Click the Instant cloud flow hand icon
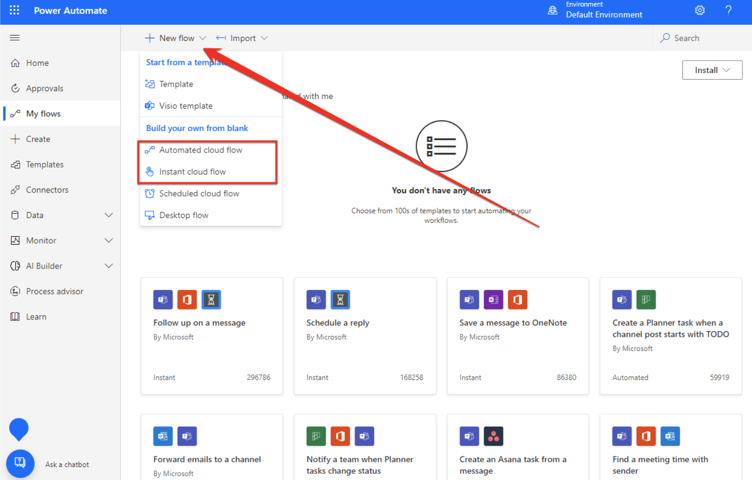The height and width of the screenshot is (480, 752). (x=150, y=172)
